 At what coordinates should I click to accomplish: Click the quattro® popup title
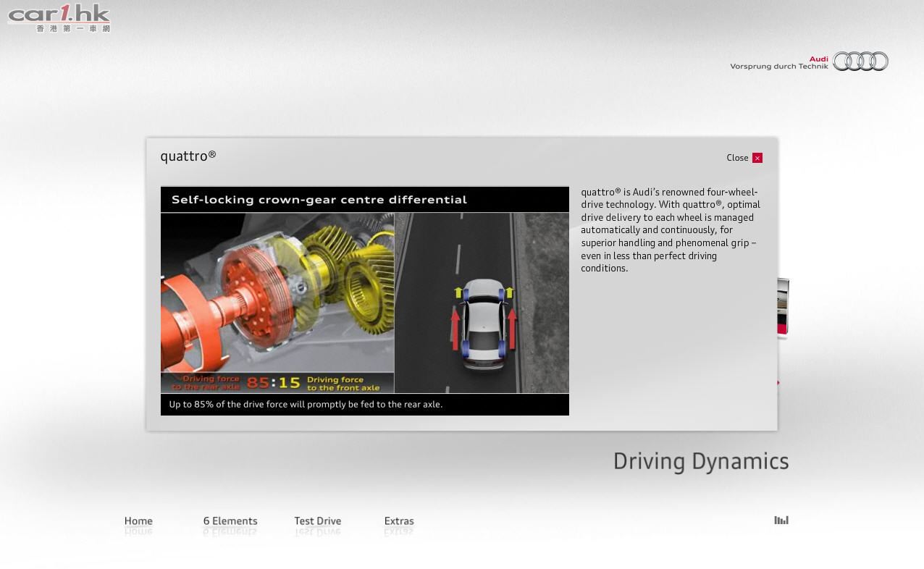pyautogui.click(x=188, y=156)
